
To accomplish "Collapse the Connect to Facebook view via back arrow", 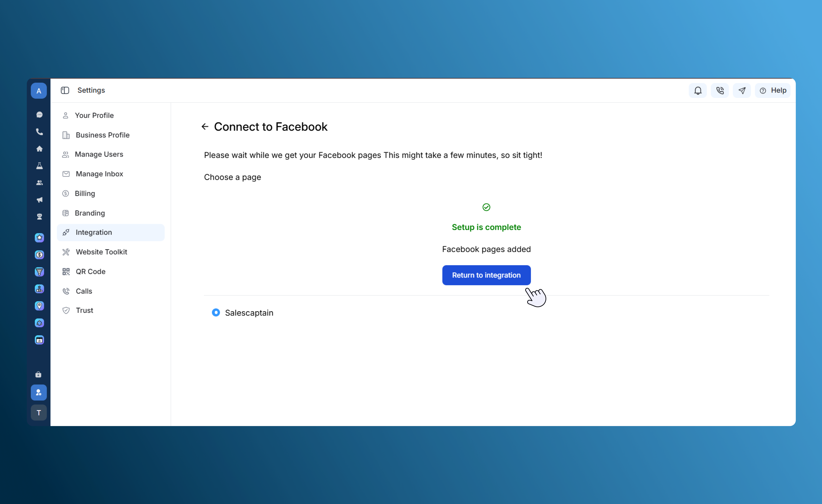I will pyautogui.click(x=205, y=126).
